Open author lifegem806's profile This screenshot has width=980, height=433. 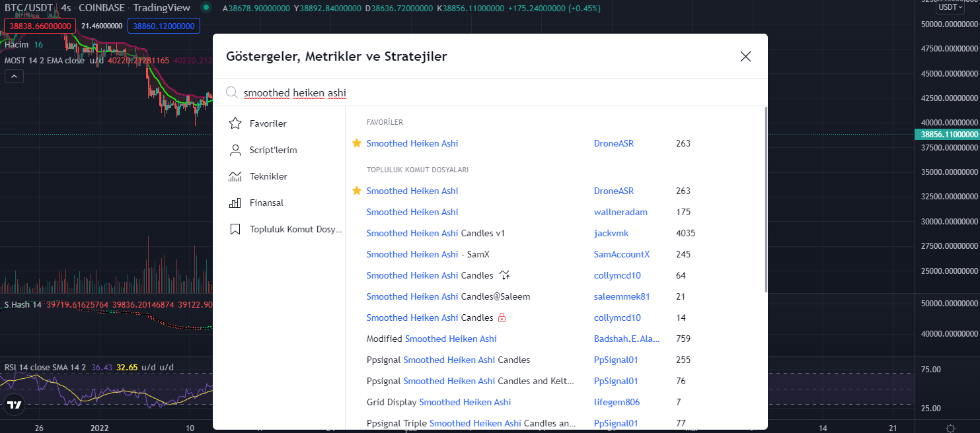617,402
